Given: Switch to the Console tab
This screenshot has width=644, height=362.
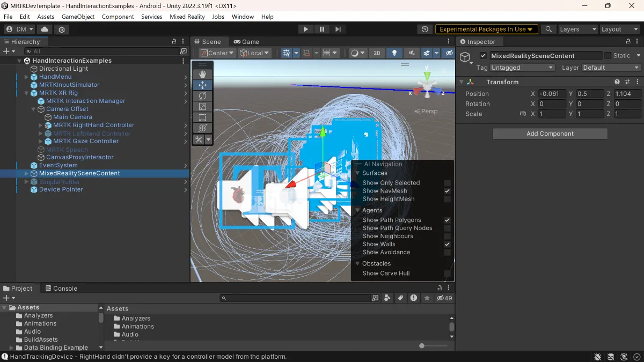Looking at the screenshot, I should (61, 289).
